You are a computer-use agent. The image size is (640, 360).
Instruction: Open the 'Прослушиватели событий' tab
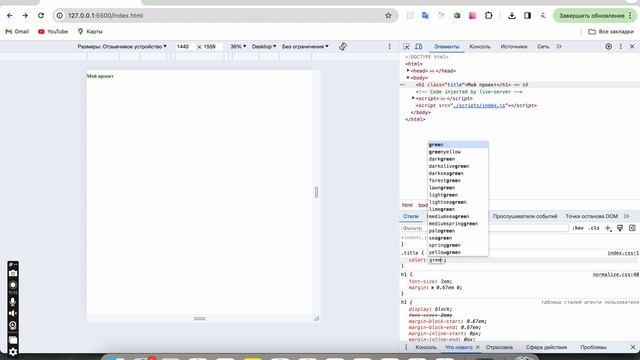(x=525, y=216)
